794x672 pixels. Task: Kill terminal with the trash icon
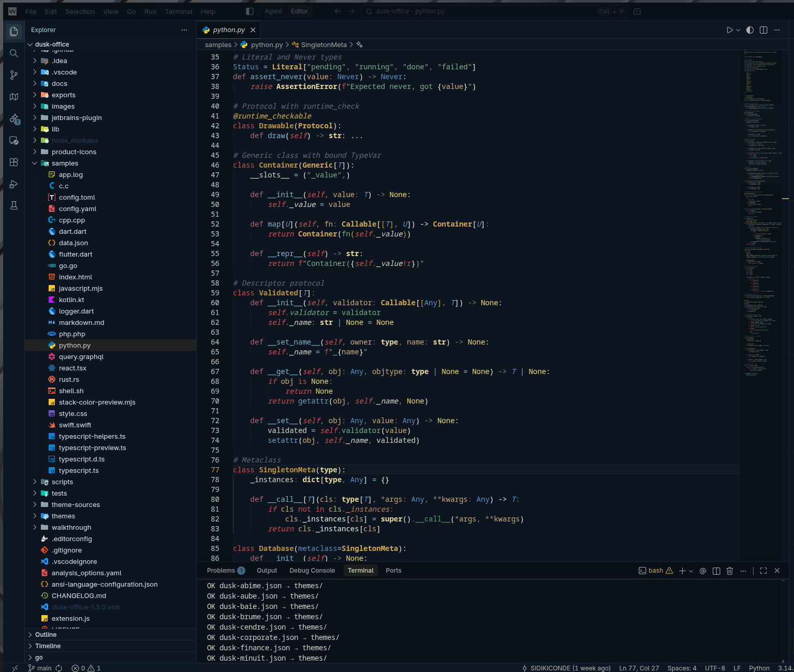pos(730,571)
